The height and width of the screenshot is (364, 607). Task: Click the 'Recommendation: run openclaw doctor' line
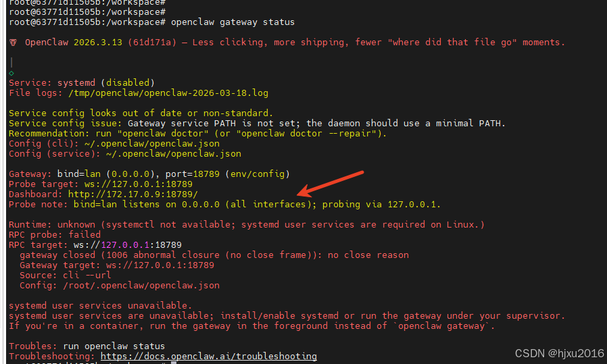point(198,134)
